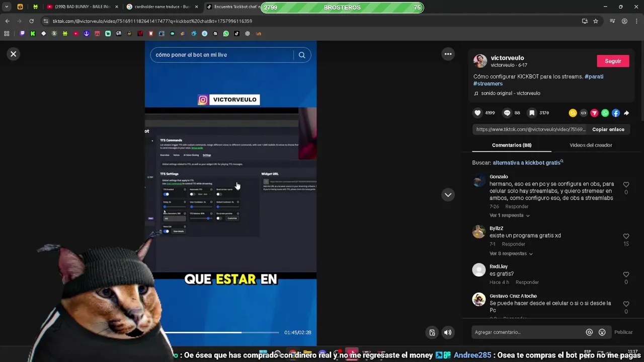Go back in browser history
This screenshot has width=644, height=362.
click(7, 21)
